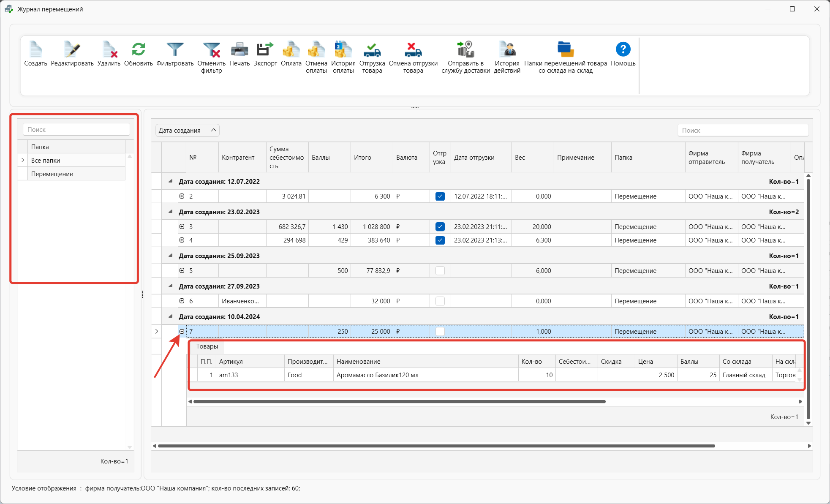Sort by Примечание column header
This screenshot has width=830, height=504.
[582, 157]
